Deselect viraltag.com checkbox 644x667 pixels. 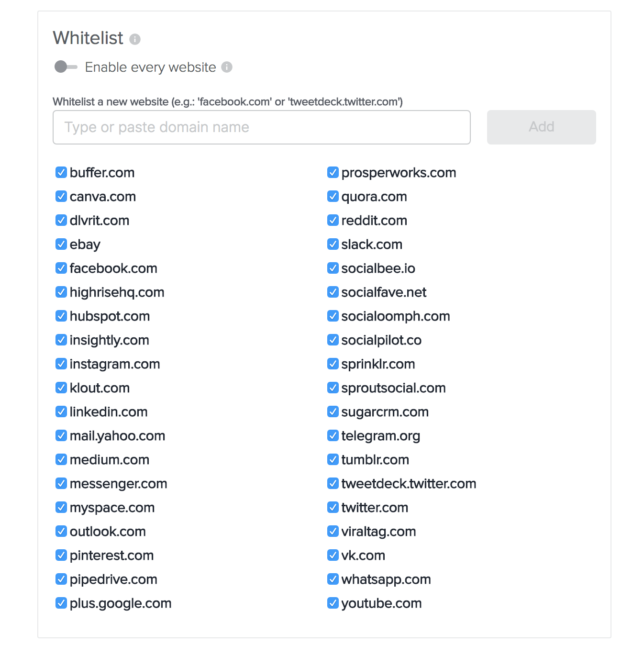pos(333,531)
